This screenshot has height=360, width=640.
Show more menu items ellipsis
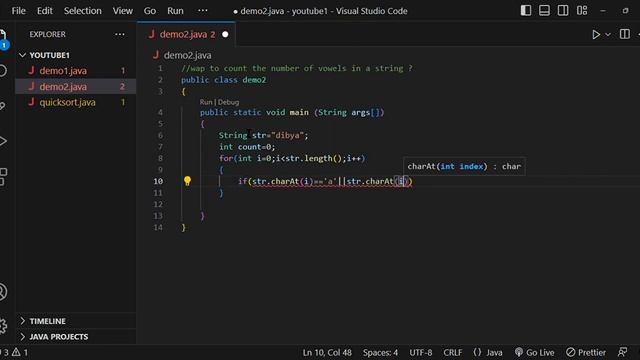(202, 11)
